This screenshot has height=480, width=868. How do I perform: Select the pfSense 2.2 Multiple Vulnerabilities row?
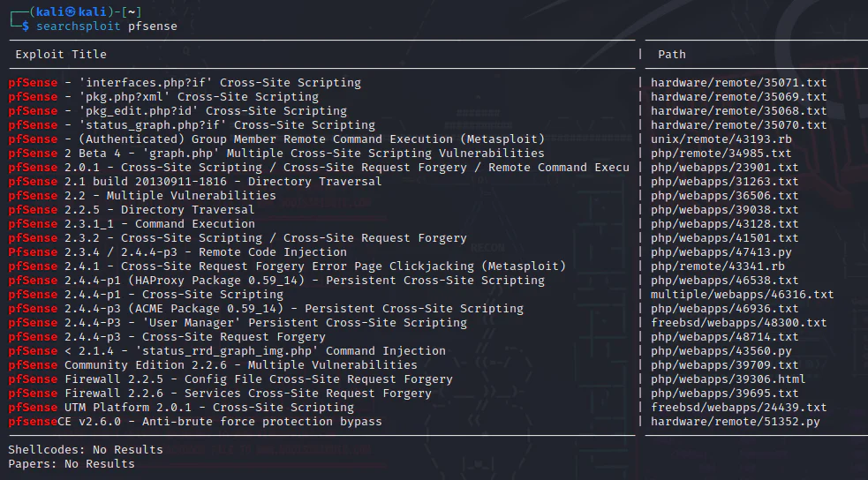(142, 195)
